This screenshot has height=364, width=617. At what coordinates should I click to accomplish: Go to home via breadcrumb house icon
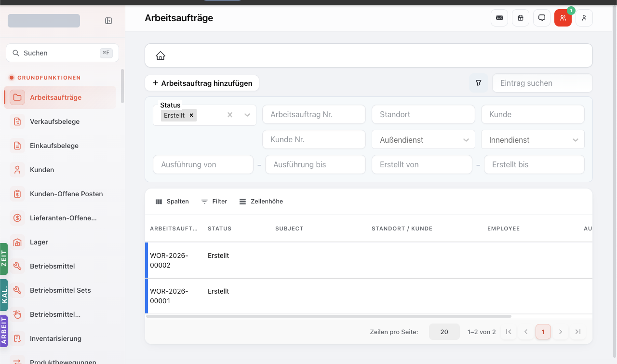pos(161,56)
